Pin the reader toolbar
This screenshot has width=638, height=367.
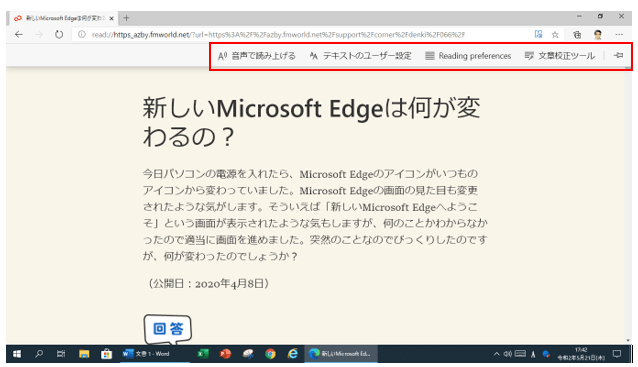618,55
